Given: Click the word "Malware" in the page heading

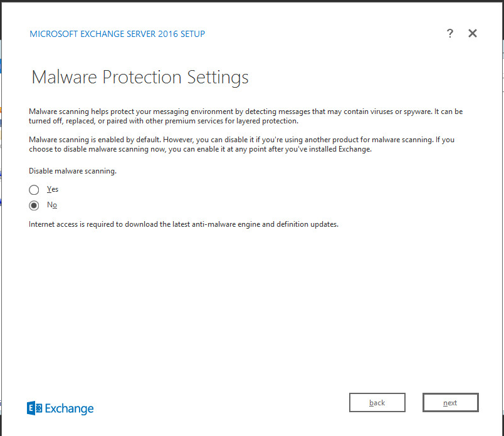Looking at the screenshot, I should tap(65, 78).
